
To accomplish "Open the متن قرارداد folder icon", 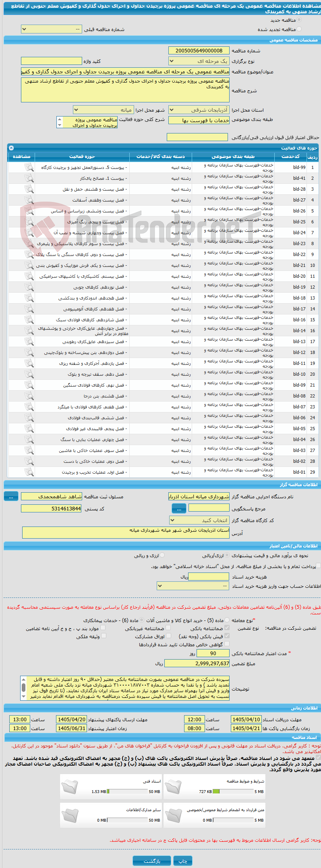I will point(174,815).
